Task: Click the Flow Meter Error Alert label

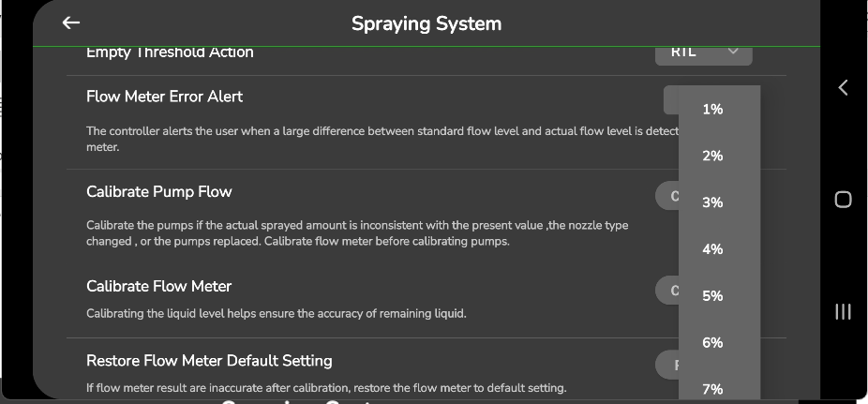Action: [164, 97]
